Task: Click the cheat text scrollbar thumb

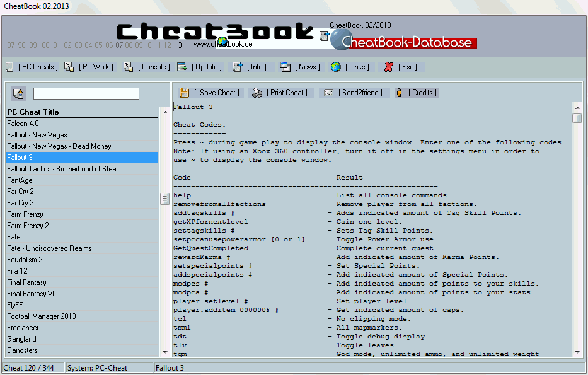Action: [577, 118]
